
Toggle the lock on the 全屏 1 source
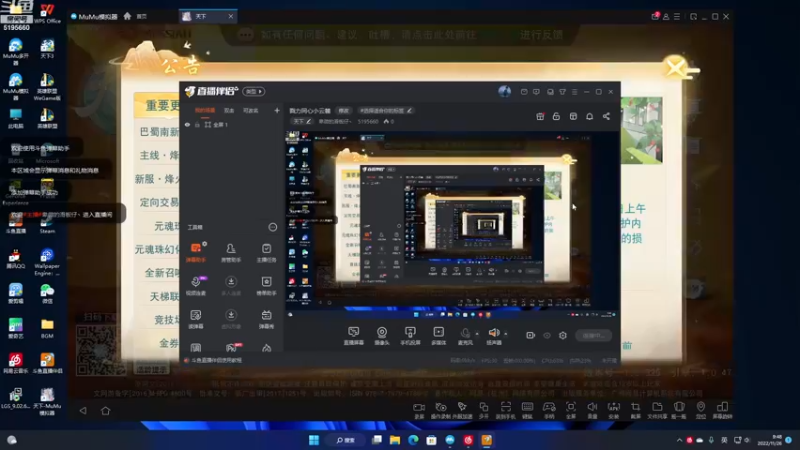tap(197, 124)
